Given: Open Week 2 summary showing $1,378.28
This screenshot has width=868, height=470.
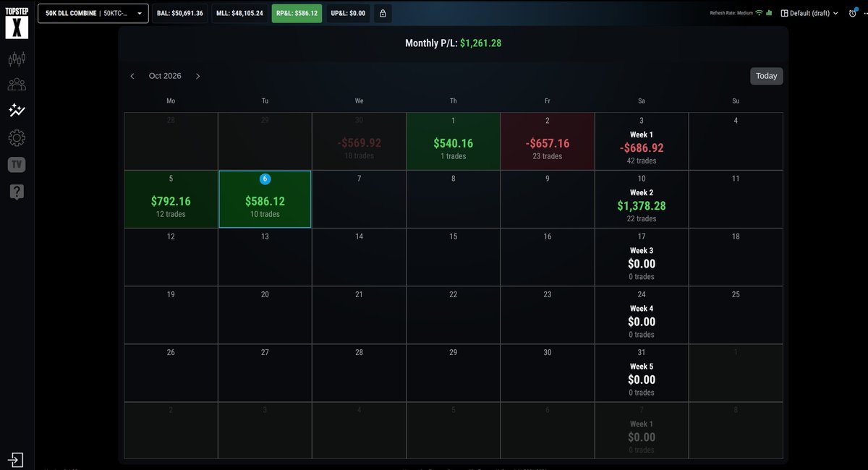Looking at the screenshot, I should [642, 200].
